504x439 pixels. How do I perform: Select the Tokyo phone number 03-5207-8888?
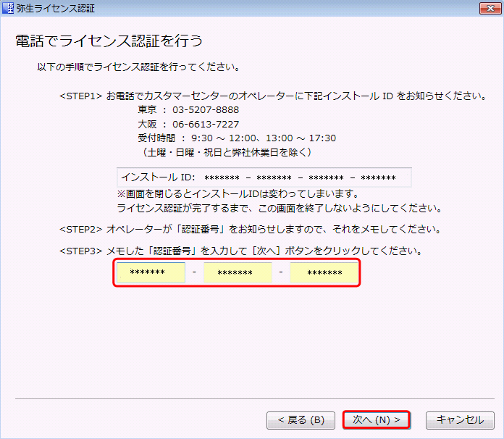pyautogui.click(x=205, y=110)
